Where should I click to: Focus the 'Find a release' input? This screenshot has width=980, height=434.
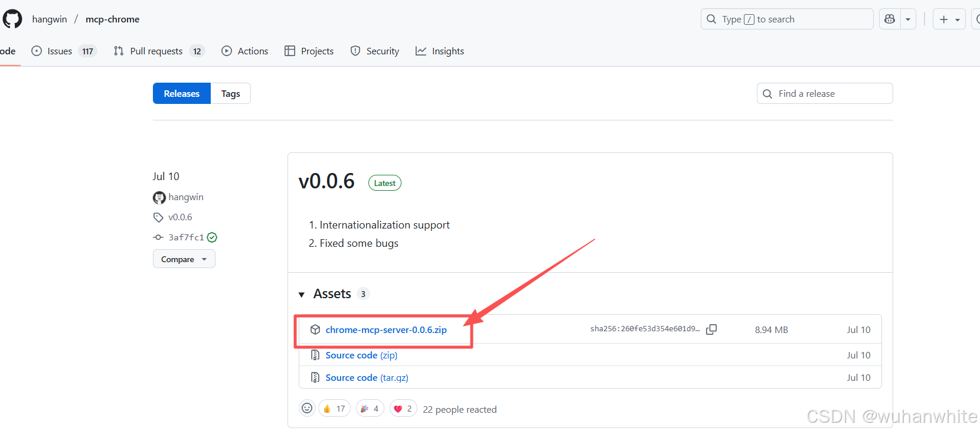click(x=825, y=93)
